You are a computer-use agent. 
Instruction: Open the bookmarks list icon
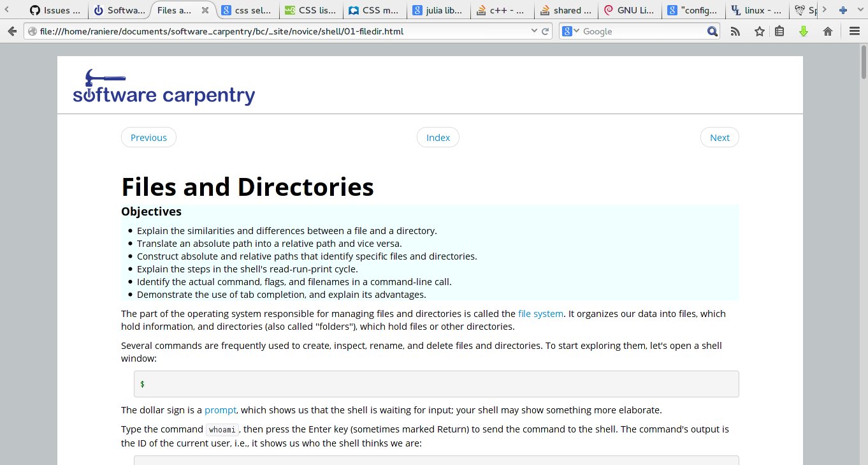779,31
